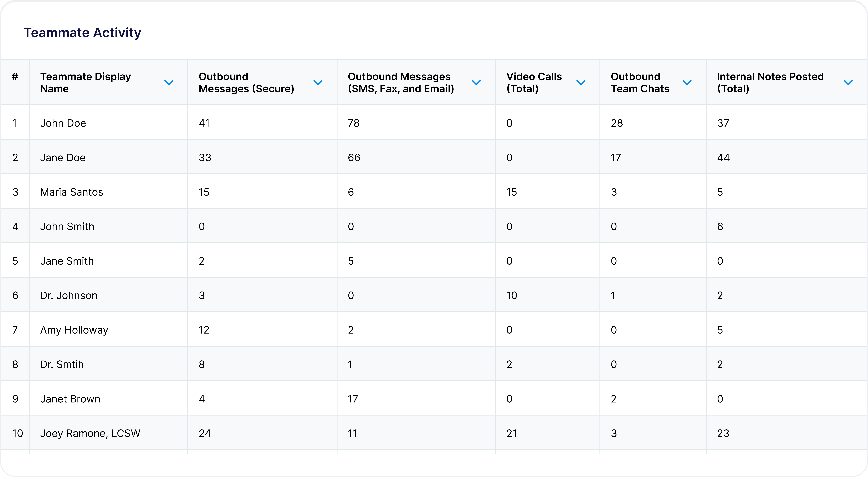Click Dr. Johnson's team chats value 1
The image size is (868, 477).
(613, 296)
